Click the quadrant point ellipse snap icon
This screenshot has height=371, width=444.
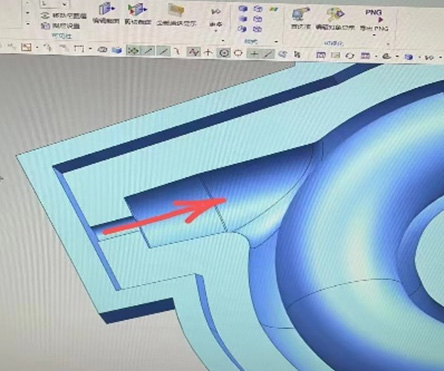238,53
